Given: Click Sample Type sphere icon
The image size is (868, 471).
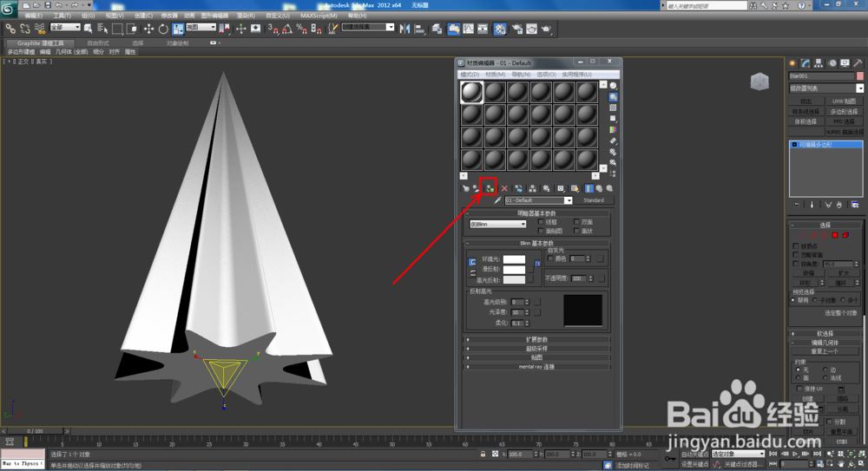Looking at the screenshot, I should 613,86.
